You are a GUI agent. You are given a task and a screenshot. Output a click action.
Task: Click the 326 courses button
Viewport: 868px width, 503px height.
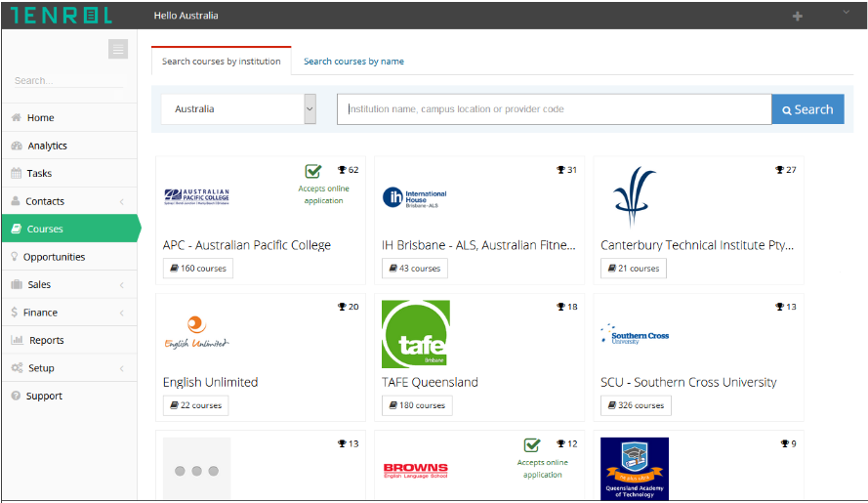636,405
